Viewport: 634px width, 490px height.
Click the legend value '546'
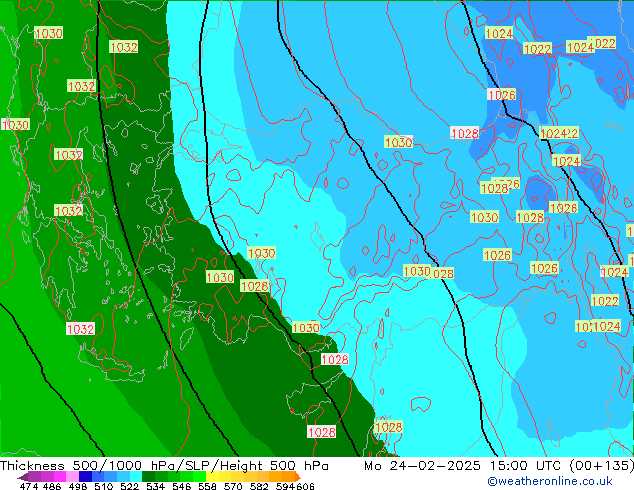click(x=181, y=486)
